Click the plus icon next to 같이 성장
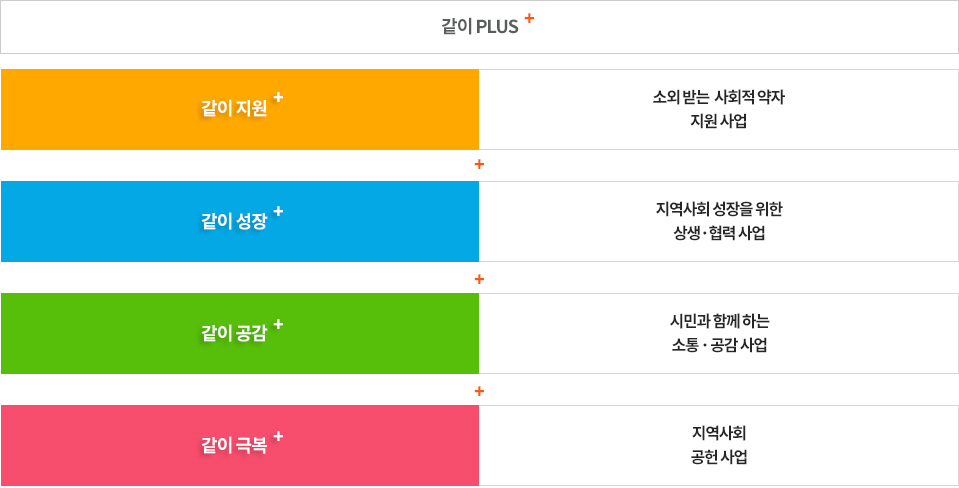Viewport: 959px width, 488px height. 278,210
